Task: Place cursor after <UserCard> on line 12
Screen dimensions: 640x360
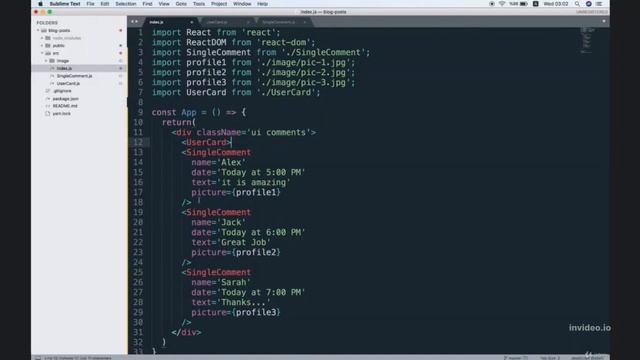Action: point(231,142)
